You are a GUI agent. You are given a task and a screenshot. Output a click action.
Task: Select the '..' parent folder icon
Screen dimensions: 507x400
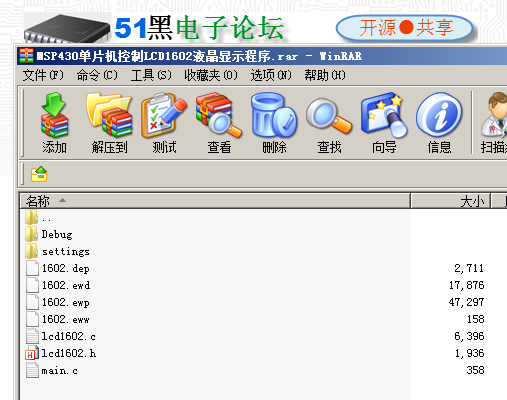[x=31, y=217]
